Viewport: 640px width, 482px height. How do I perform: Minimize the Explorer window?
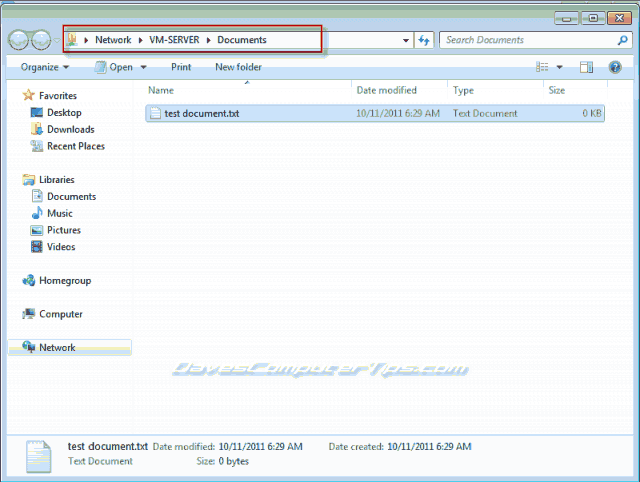point(566,18)
